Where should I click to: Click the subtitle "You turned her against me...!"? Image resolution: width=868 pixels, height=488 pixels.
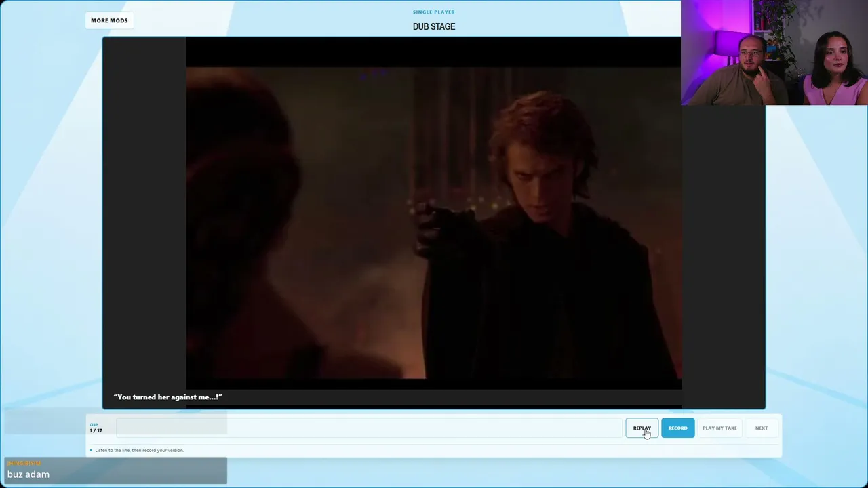point(168,397)
